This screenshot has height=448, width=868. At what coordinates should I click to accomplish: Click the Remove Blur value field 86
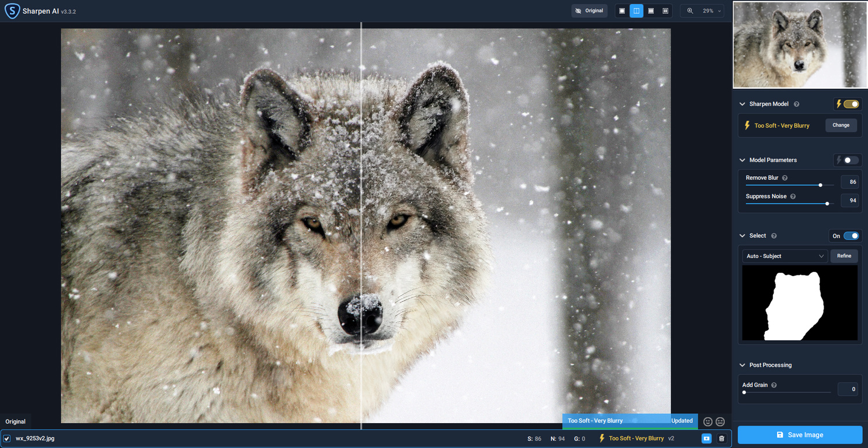tap(849, 182)
